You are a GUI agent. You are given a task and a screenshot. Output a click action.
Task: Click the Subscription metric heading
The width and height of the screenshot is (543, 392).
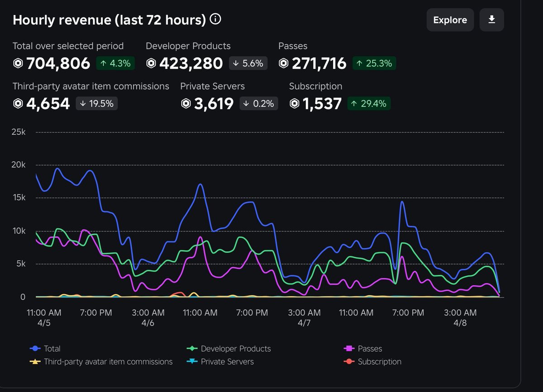pos(316,86)
